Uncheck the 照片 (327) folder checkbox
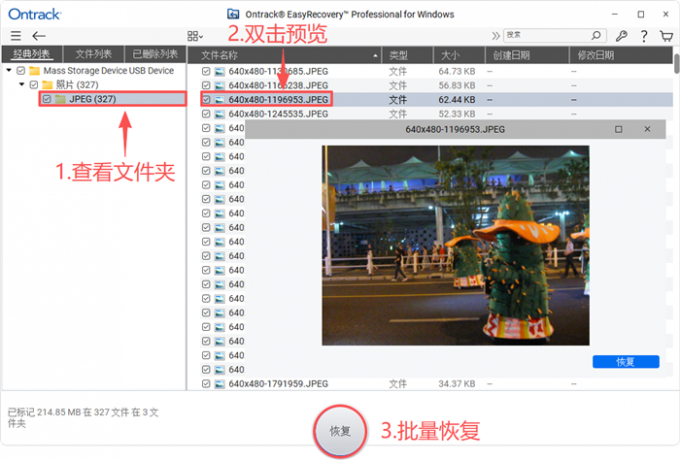This screenshot has width=680, height=461. (34, 85)
